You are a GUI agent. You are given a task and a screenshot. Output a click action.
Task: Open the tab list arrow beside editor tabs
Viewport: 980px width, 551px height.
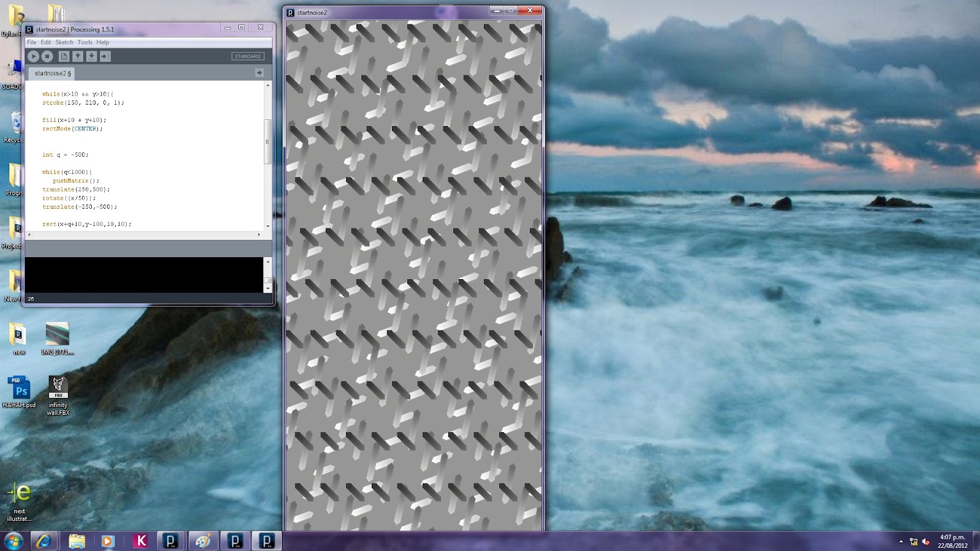point(260,72)
